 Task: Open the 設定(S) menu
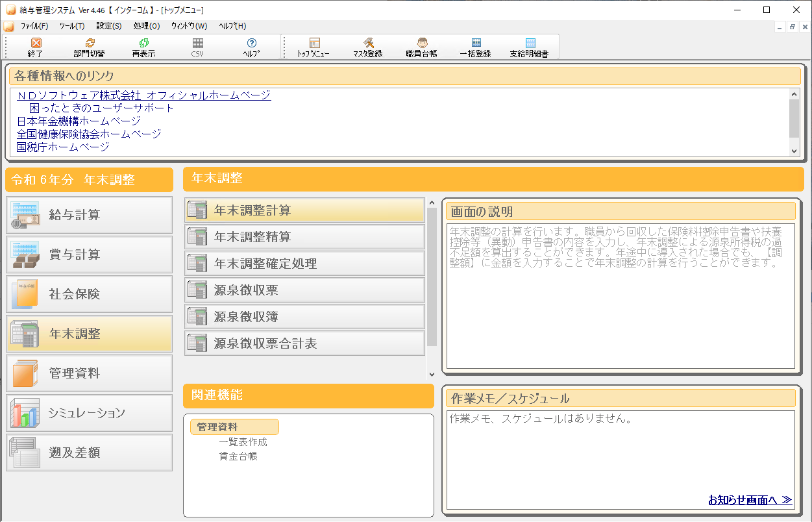coord(108,26)
